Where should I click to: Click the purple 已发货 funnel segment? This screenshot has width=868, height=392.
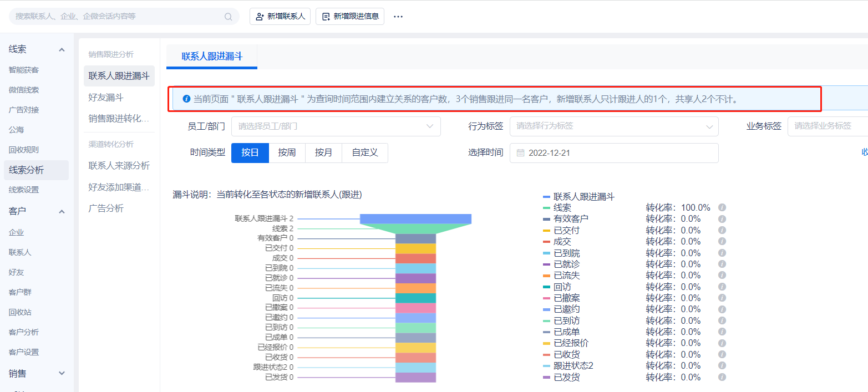(x=416, y=378)
